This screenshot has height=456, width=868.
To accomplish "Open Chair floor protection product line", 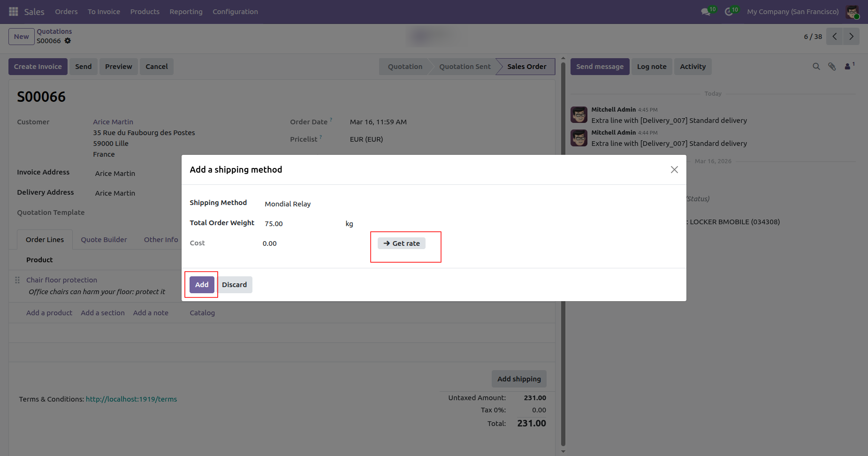I will coord(61,280).
